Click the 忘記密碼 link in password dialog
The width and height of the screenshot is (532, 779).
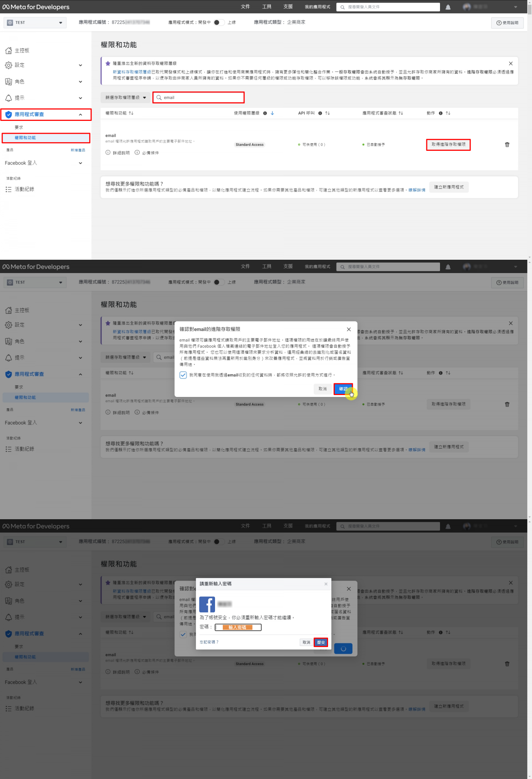209,642
